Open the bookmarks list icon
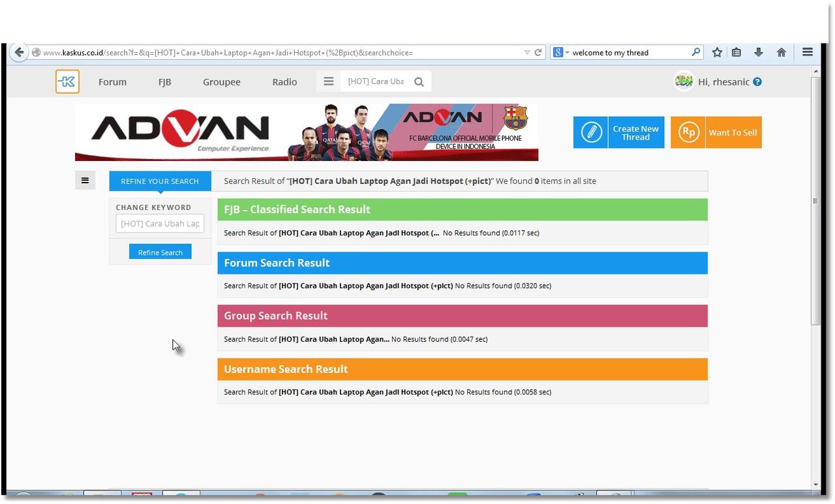 click(x=736, y=52)
